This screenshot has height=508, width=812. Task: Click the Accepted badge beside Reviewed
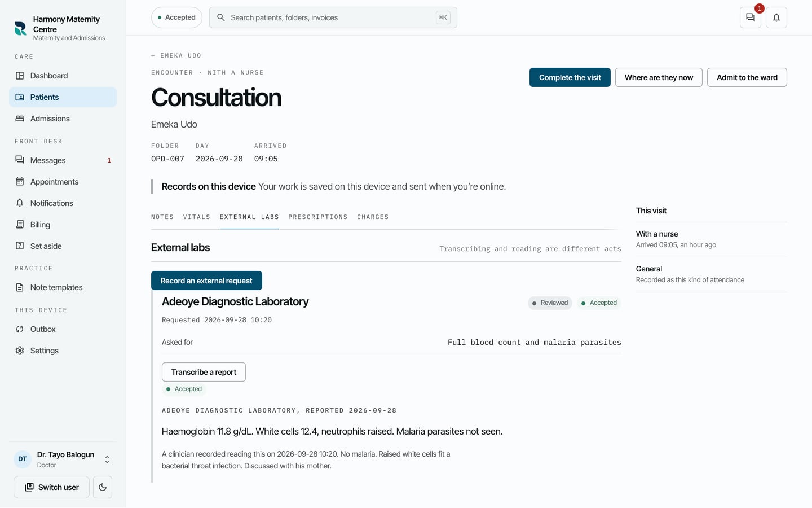tap(599, 303)
